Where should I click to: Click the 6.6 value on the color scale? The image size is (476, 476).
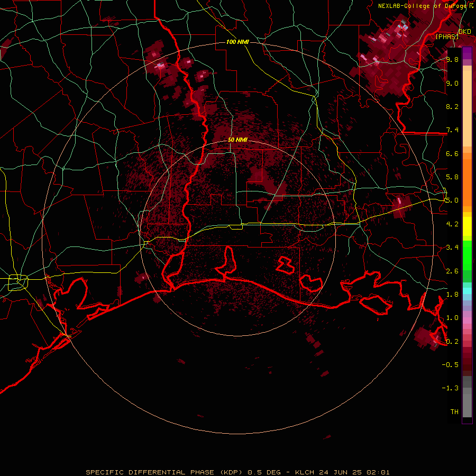(452, 153)
